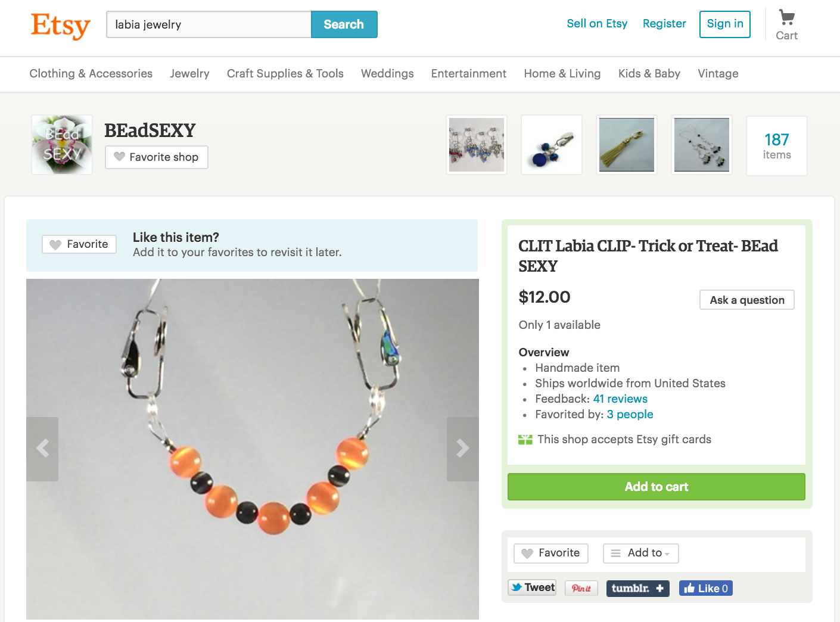Open the BEadSEXY shop avatar
Screen dimensions: 840x622
pyautogui.click(x=62, y=145)
